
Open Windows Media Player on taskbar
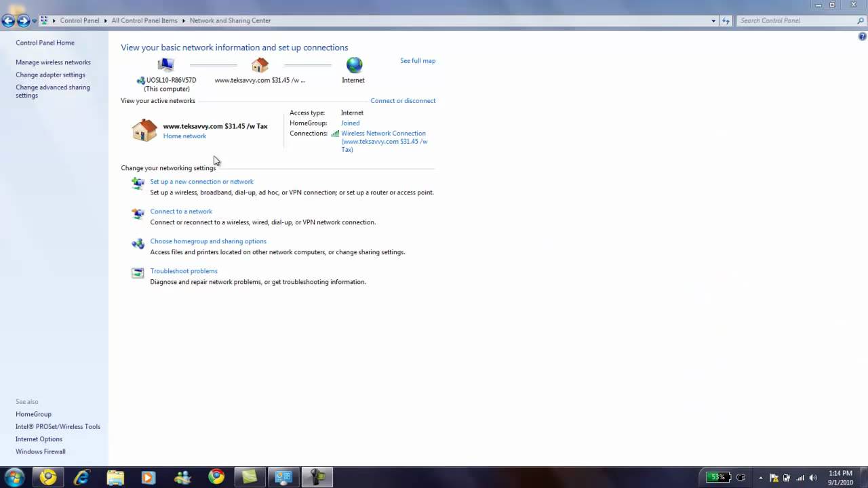(149, 477)
